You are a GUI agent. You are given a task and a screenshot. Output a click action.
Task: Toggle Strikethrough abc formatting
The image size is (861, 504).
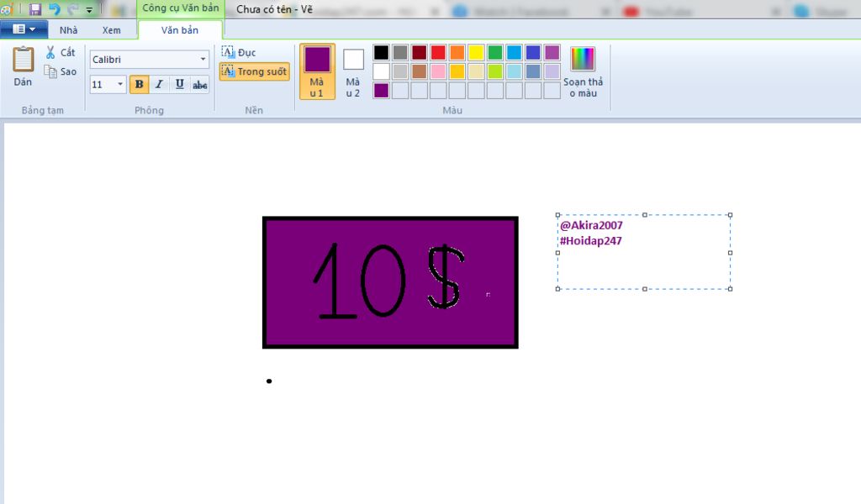200,84
